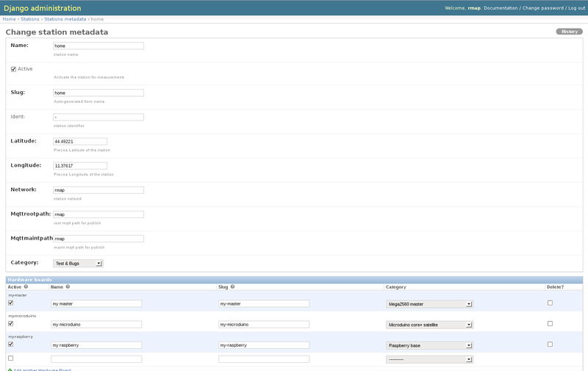Screen dimensions: 588x371
Task: Open Raspberry base category dropdown
Action: (429, 345)
